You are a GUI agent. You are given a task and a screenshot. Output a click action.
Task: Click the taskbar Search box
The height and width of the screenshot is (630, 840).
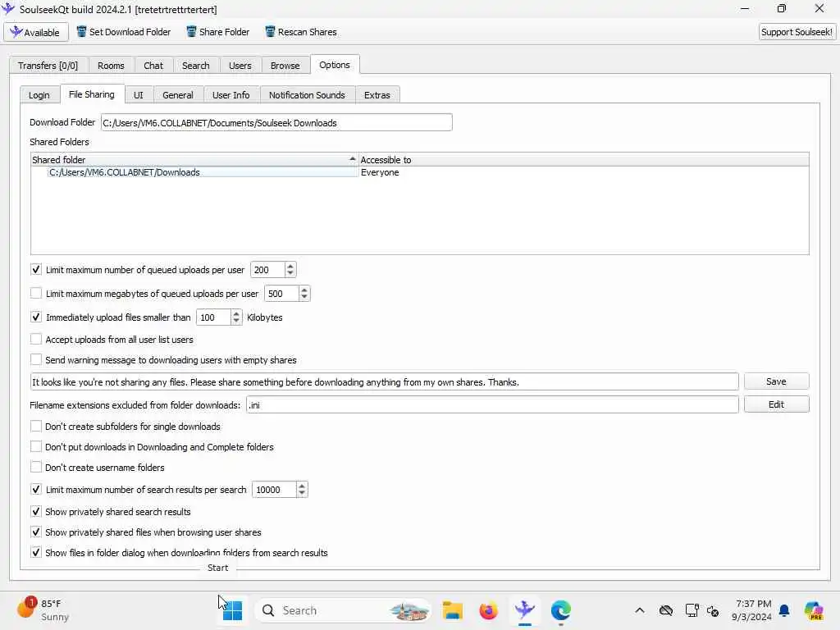(343, 610)
